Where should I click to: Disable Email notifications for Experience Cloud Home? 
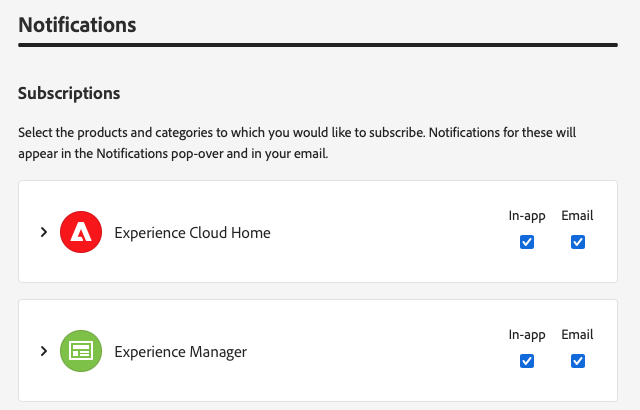click(x=577, y=242)
